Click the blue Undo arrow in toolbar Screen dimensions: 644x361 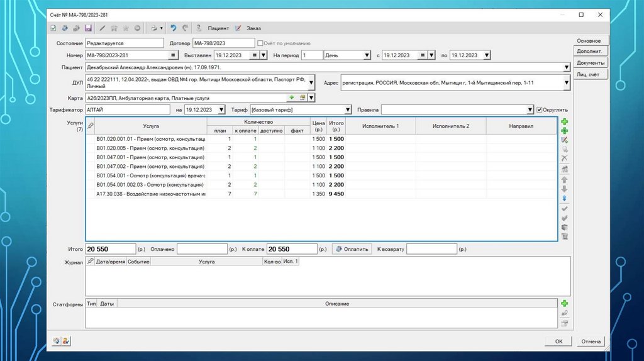tap(174, 28)
